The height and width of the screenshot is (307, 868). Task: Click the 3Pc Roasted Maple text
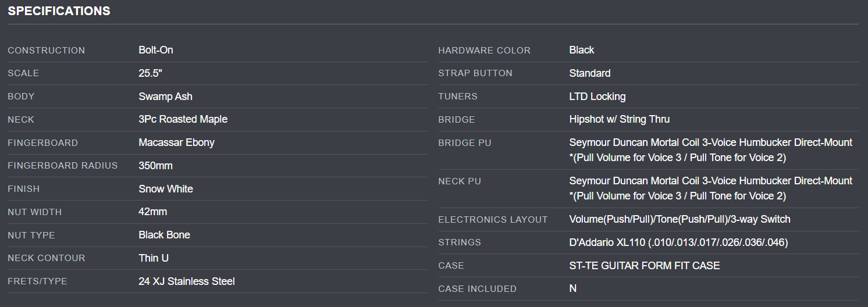(x=183, y=119)
